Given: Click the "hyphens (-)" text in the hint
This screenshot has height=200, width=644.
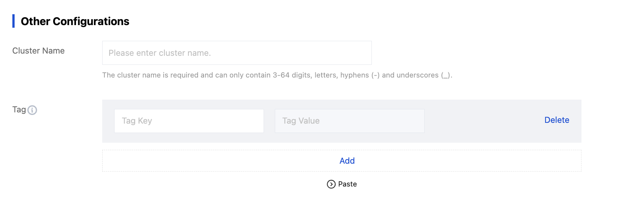Looking at the screenshot, I should tap(360, 75).
